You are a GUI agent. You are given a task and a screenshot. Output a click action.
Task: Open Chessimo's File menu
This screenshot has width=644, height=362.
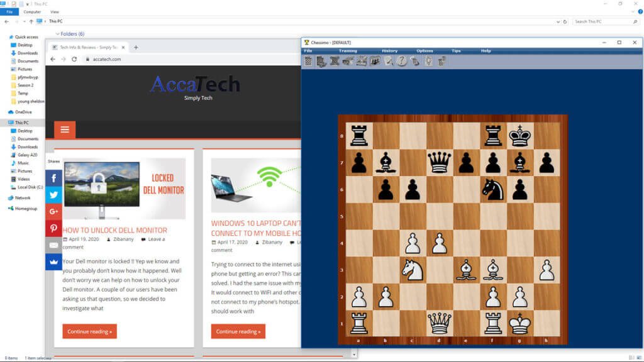coord(308,51)
